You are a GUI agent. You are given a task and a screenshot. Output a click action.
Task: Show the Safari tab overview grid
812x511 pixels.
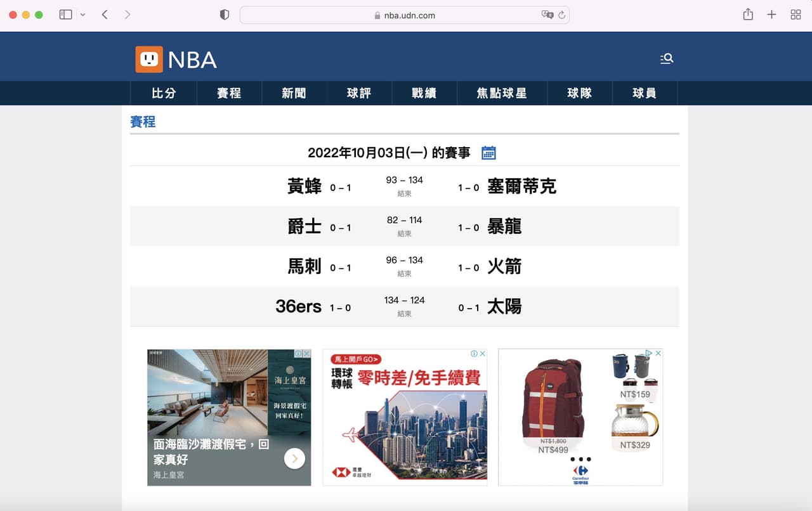pos(796,15)
